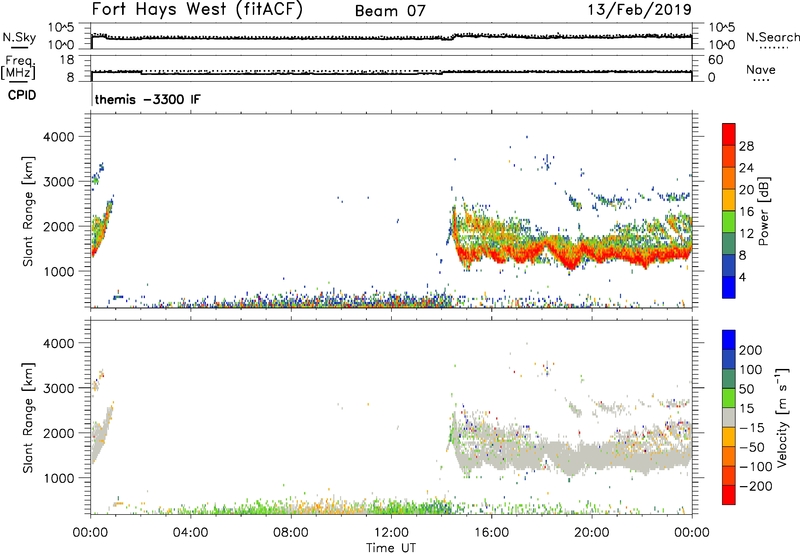Click the "4" power colorbar value
The width and height of the screenshot is (800, 554).
(742, 277)
